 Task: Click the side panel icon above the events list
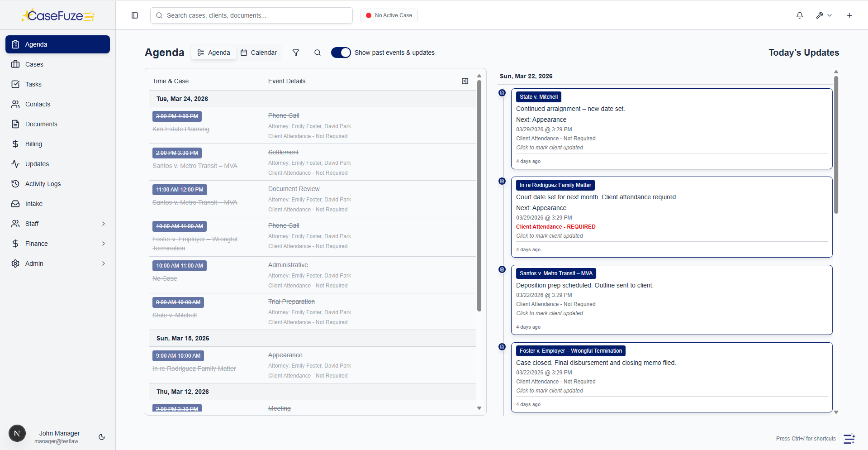[465, 81]
